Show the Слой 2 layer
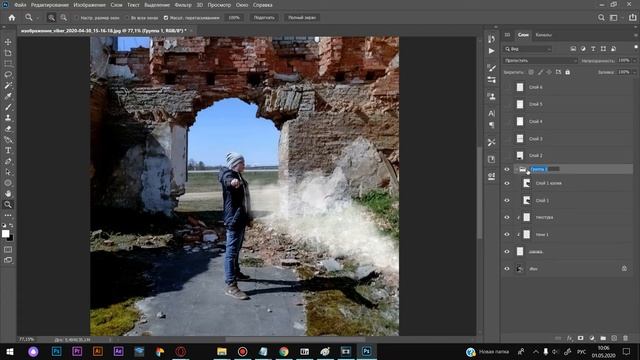The height and width of the screenshot is (360, 640). [x=507, y=156]
